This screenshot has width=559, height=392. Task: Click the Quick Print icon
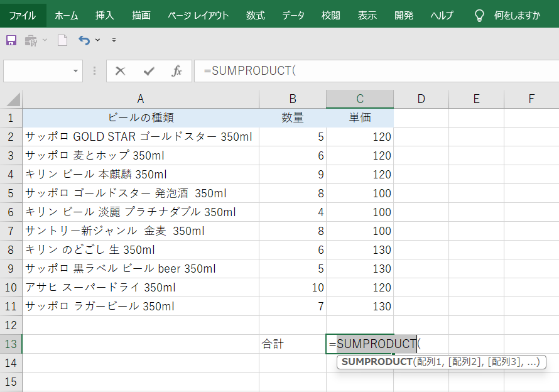coord(30,40)
